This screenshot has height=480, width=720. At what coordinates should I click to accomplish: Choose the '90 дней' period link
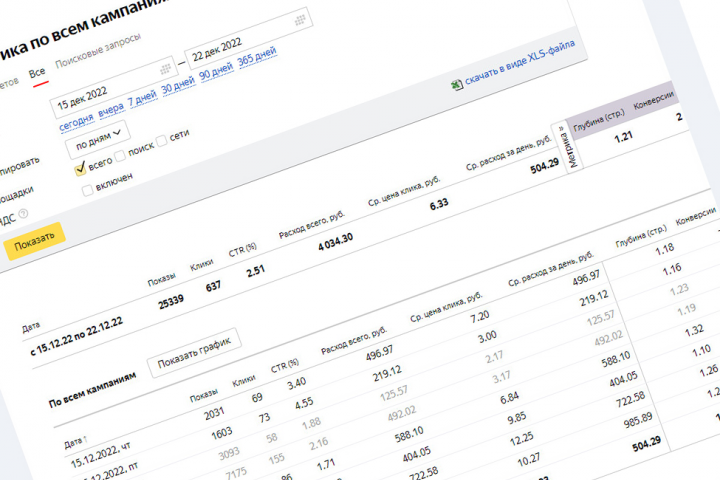[216, 71]
